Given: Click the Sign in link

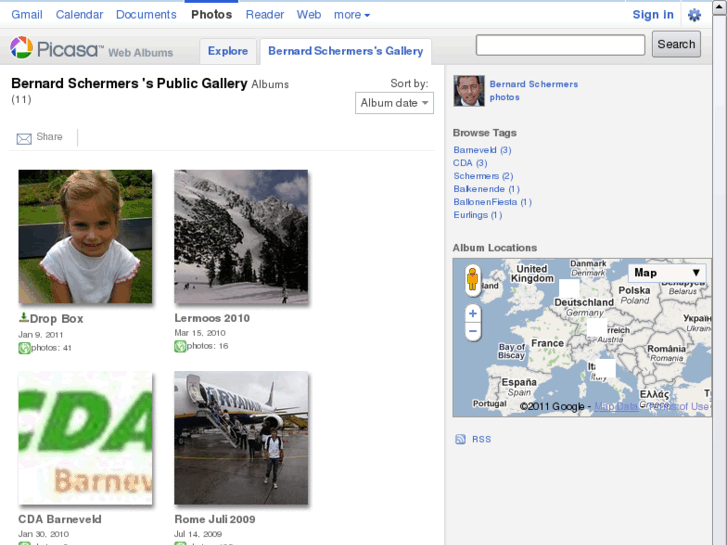Looking at the screenshot, I should tap(653, 15).
